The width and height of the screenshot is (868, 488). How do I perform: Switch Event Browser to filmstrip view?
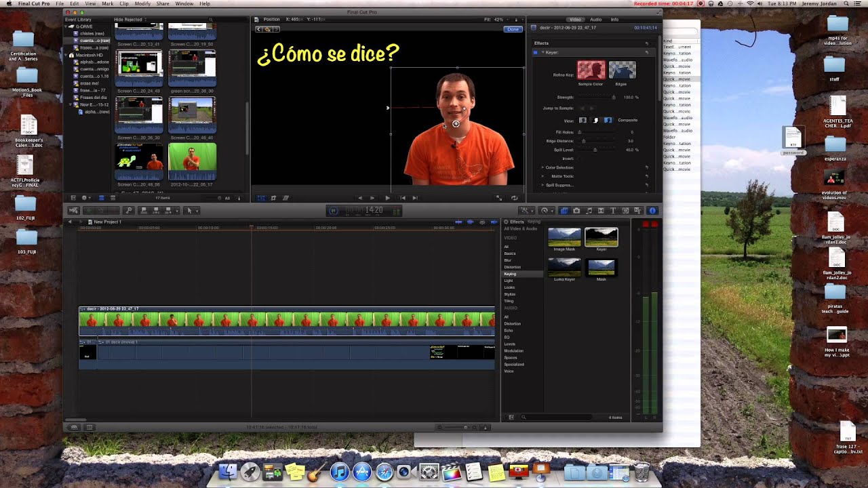[102, 198]
